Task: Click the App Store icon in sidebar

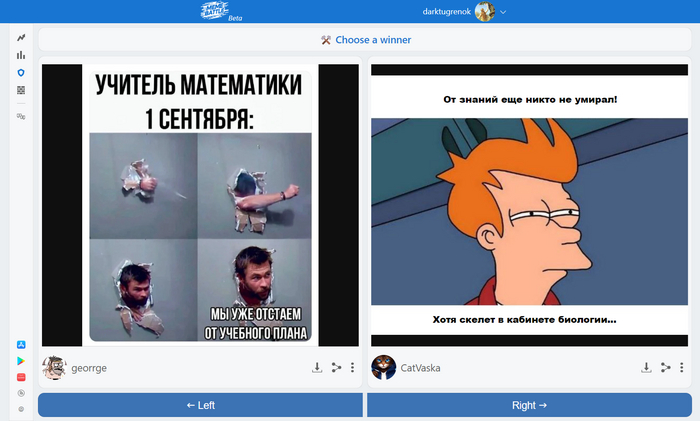Action: click(x=21, y=344)
